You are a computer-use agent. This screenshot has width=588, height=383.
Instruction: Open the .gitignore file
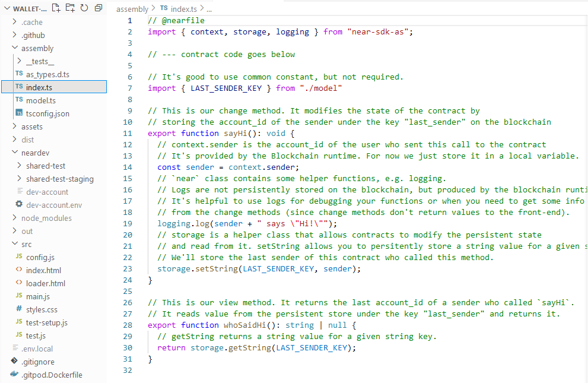tap(37, 362)
